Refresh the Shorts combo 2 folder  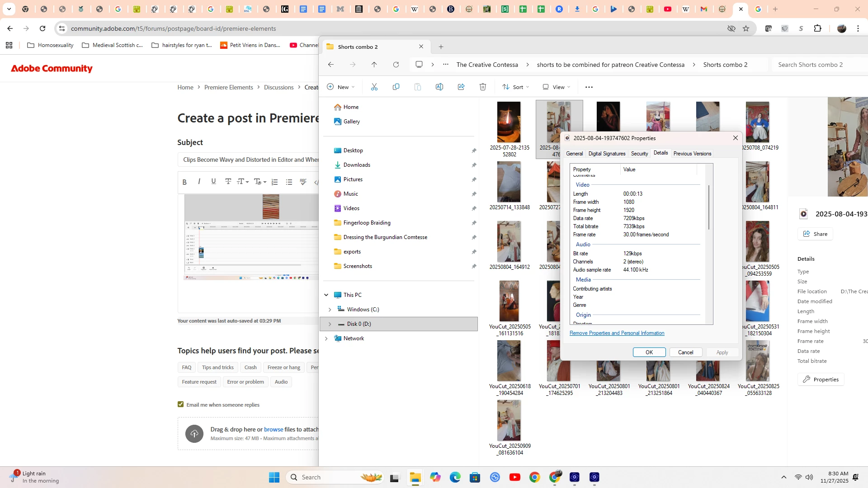point(396,65)
